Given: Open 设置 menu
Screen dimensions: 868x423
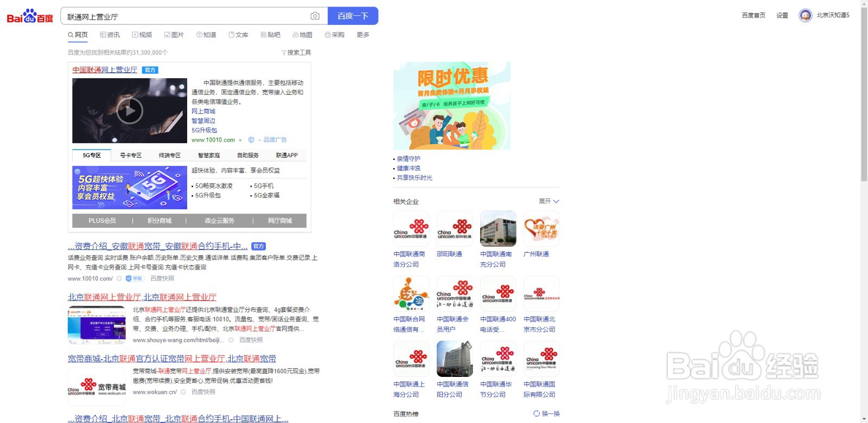Looking at the screenshot, I should [782, 15].
